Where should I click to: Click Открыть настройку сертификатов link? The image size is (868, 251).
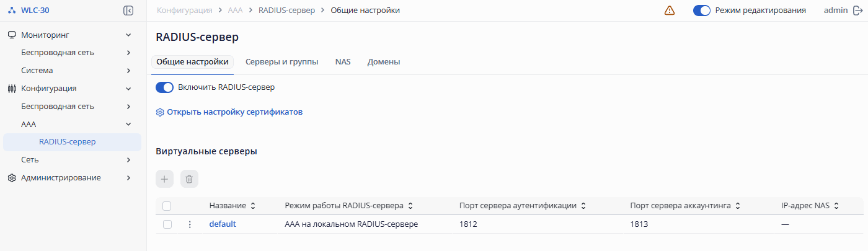point(234,112)
